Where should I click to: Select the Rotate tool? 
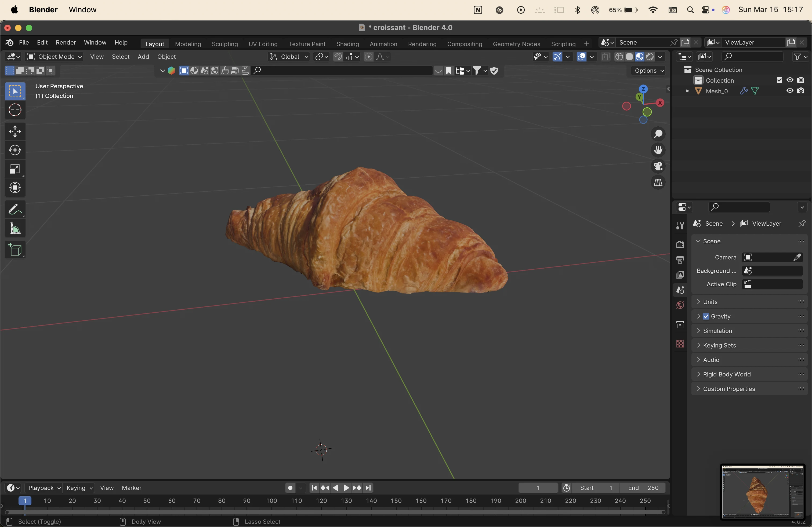15,150
